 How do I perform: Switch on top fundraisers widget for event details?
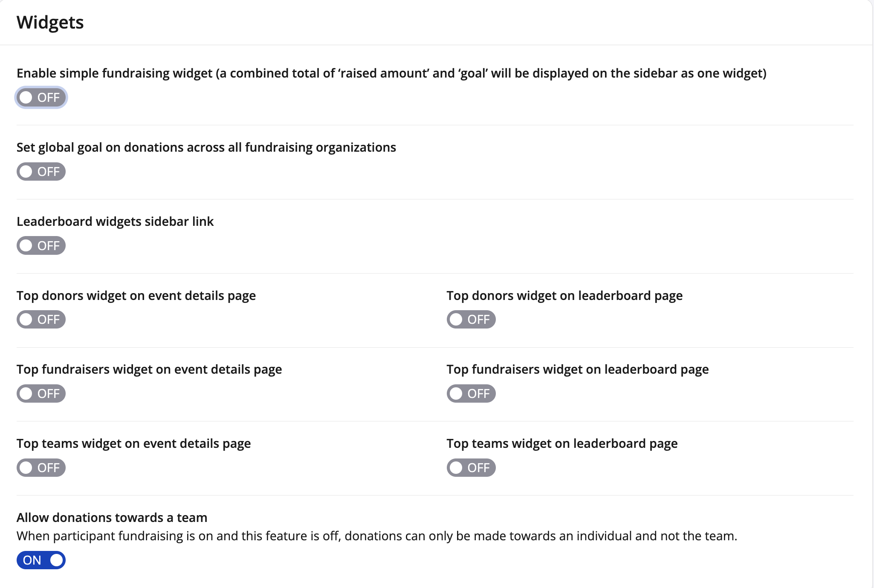[x=41, y=394]
